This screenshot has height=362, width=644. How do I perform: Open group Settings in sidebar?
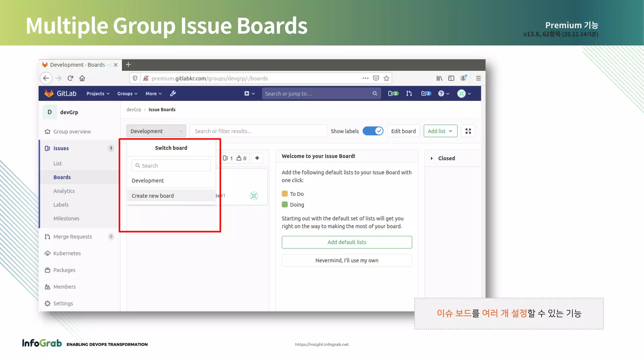[x=63, y=303]
